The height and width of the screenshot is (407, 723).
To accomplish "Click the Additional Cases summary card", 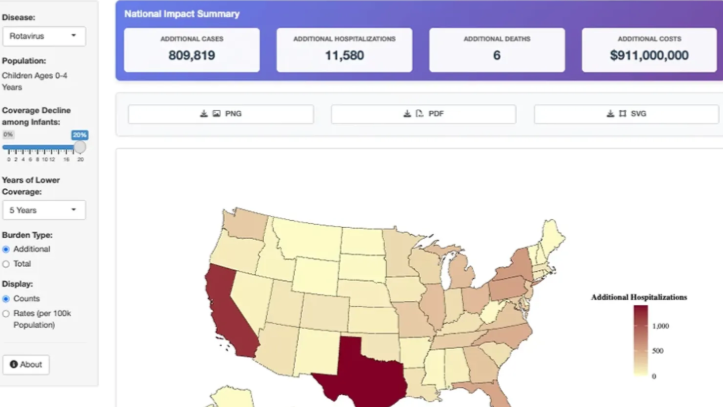I will 192,49.
